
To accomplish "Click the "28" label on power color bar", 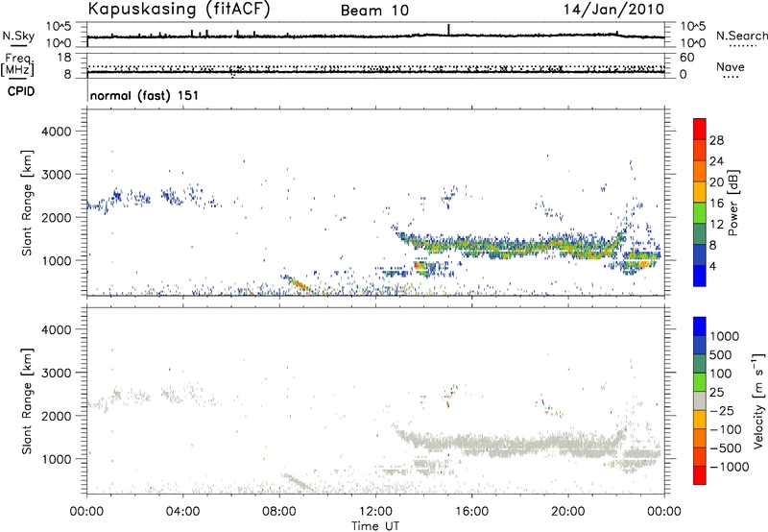I will tap(716, 140).
